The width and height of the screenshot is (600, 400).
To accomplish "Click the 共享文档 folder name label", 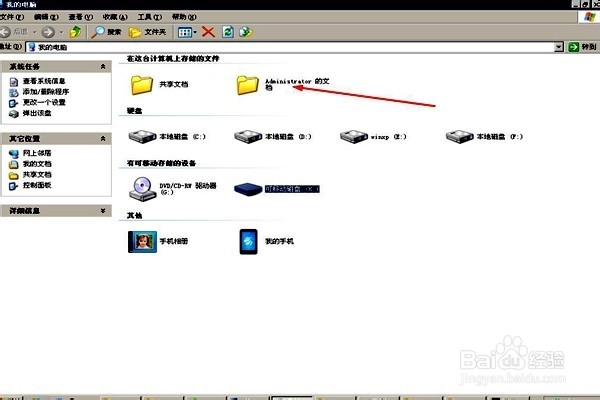I will [174, 84].
